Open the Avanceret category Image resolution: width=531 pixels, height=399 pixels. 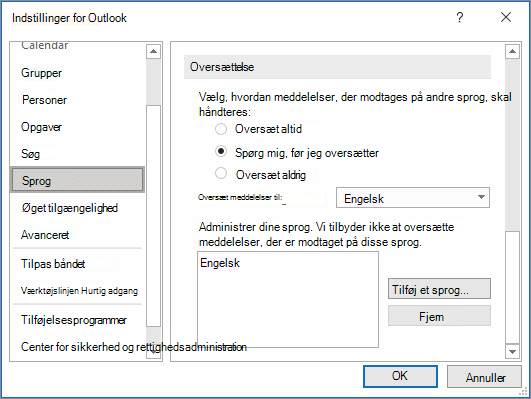[45, 235]
